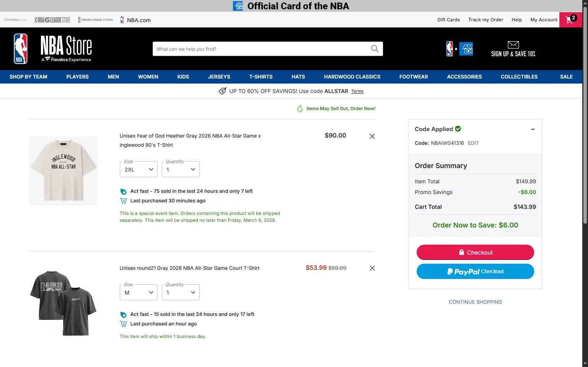
Task: Click the promo price tag icon
Action: [x=222, y=91]
